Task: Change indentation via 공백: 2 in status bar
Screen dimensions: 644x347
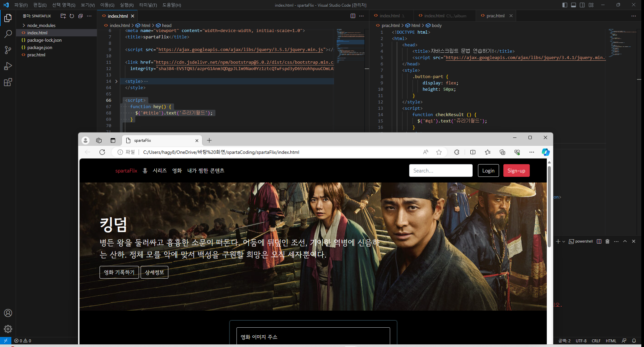Action: tap(565, 341)
